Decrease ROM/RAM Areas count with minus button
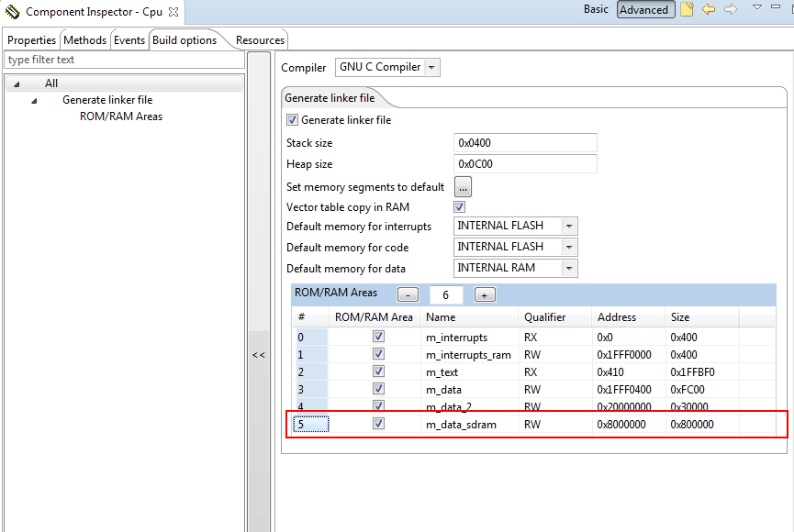The width and height of the screenshot is (794, 532). [408, 294]
